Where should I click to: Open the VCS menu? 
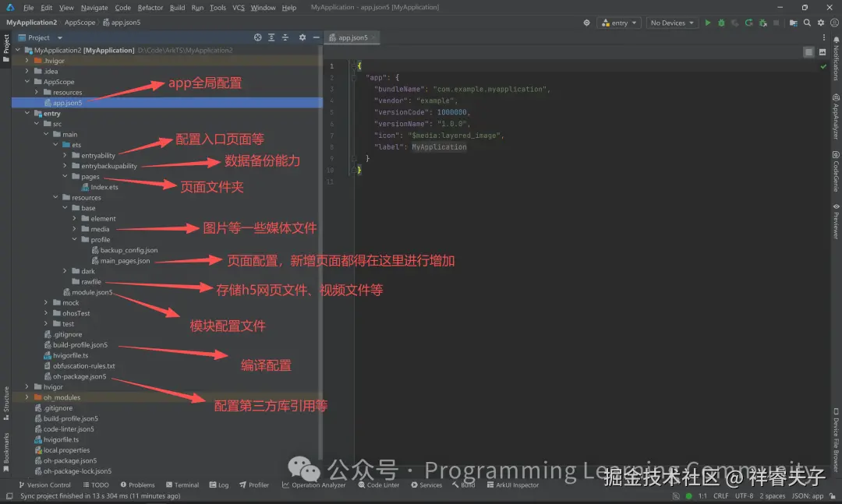[x=235, y=7]
